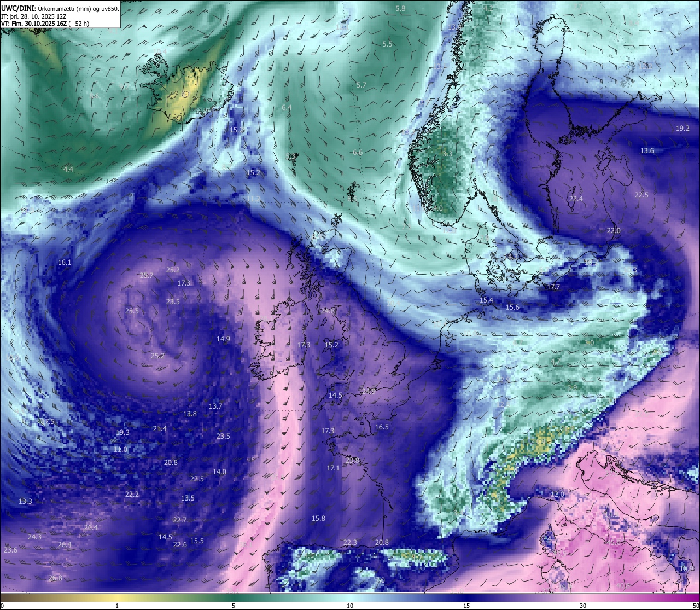Click the 23.8 value label
The width and height of the screenshot is (700, 610).
[353, 461]
